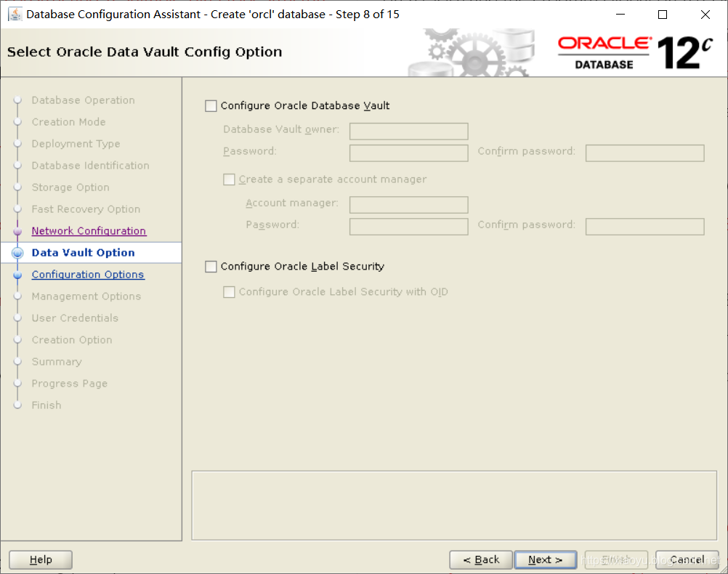Click Database Operation step label

pyautogui.click(x=83, y=100)
